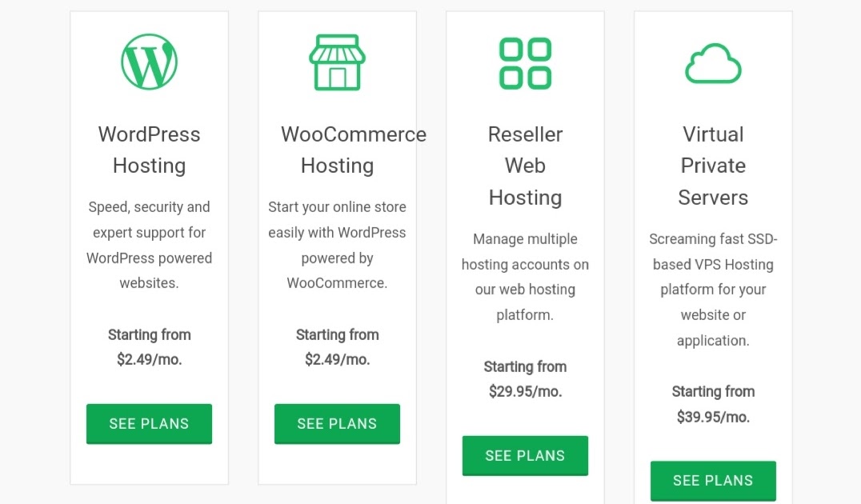861x504 pixels.
Task: Click SEE PLANS under Virtual Private Servers
Action: click(713, 481)
